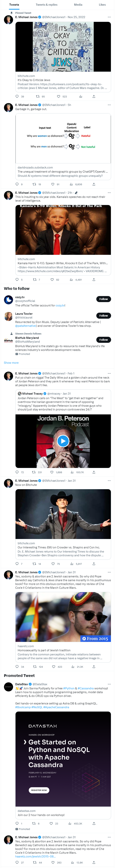View analytics on Jordan Peterson tweet
The image size is (116, 868).
tap(72, 472)
